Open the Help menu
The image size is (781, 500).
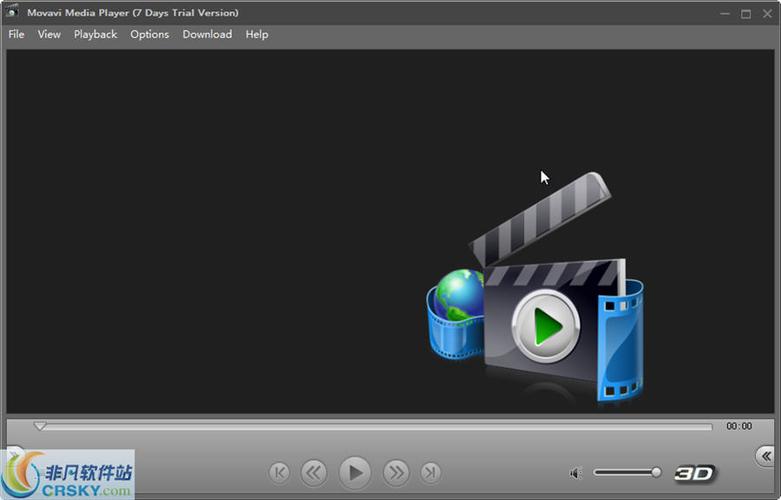(257, 34)
